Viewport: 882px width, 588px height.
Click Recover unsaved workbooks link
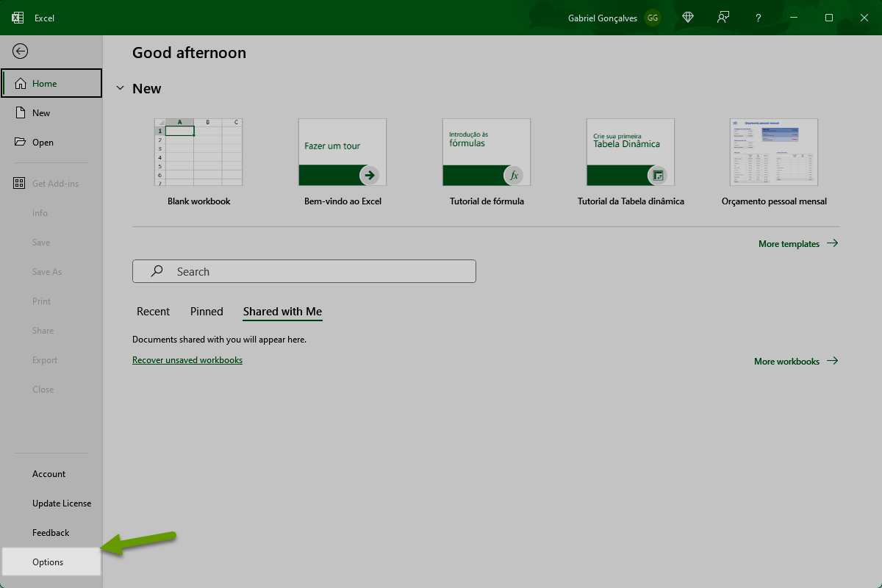187,360
